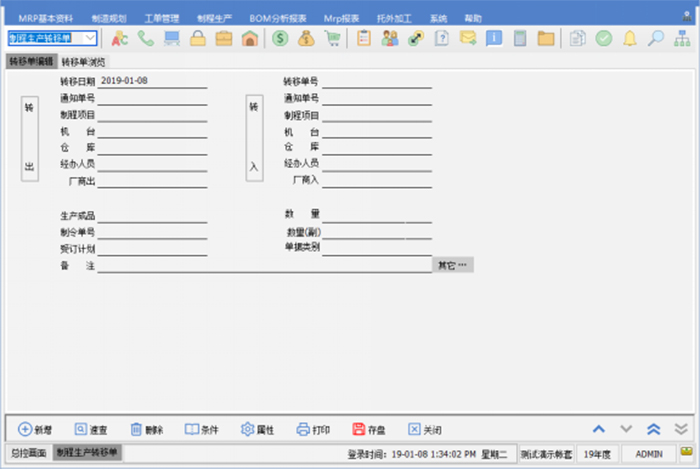Image resolution: width=700 pixels, height=470 pixels.
Task: Expand the 其它 options button
Action: pyautogui.click(x=453, y=265)
